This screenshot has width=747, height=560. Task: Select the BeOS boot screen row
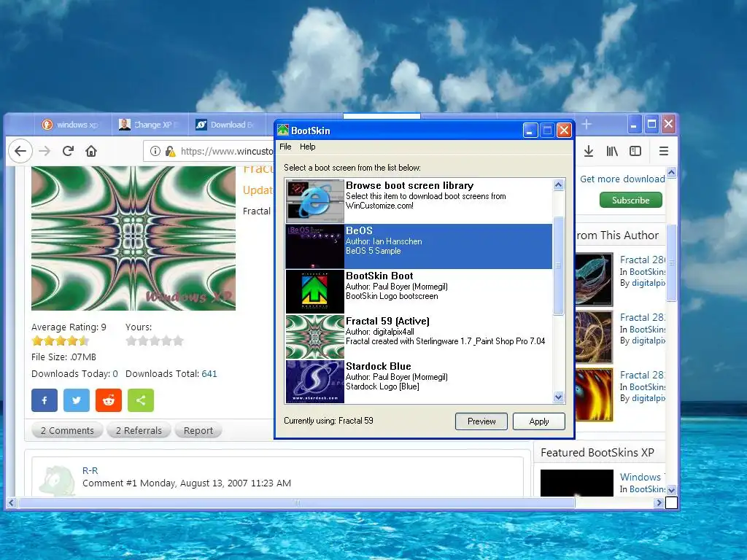[419, 246]
